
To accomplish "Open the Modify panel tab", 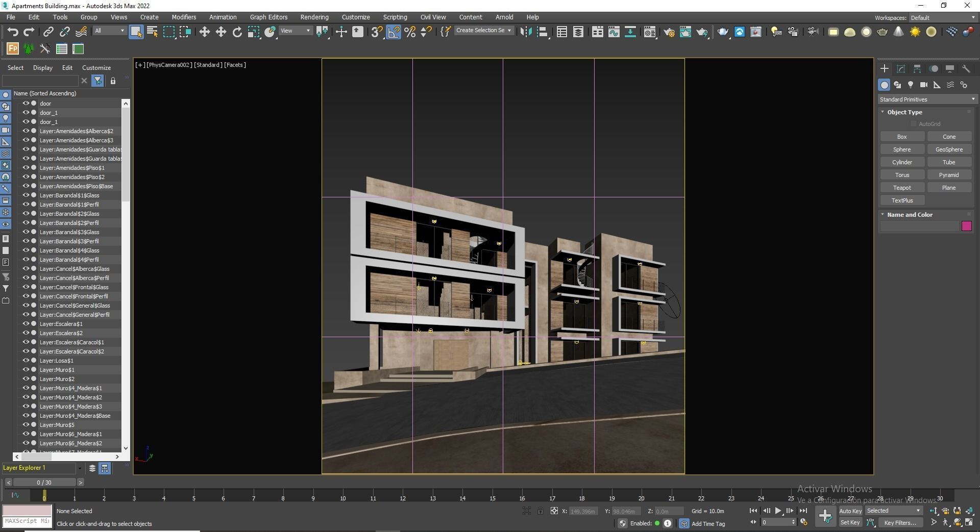I will point(901,69).
